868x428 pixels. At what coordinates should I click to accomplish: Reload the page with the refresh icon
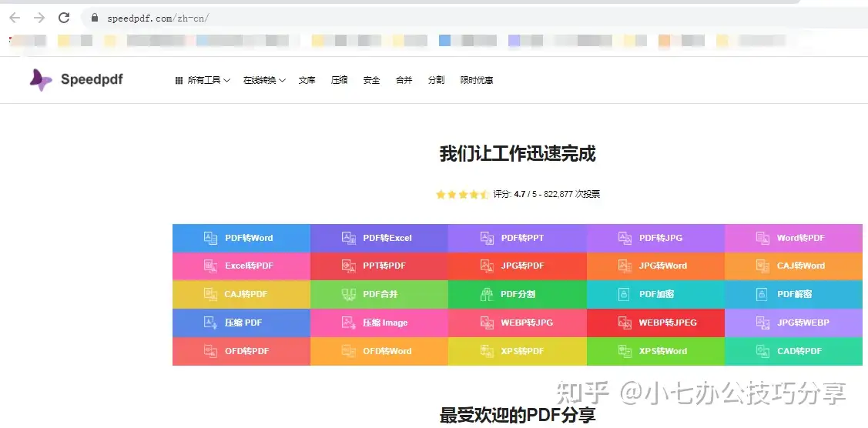[64, 18]
